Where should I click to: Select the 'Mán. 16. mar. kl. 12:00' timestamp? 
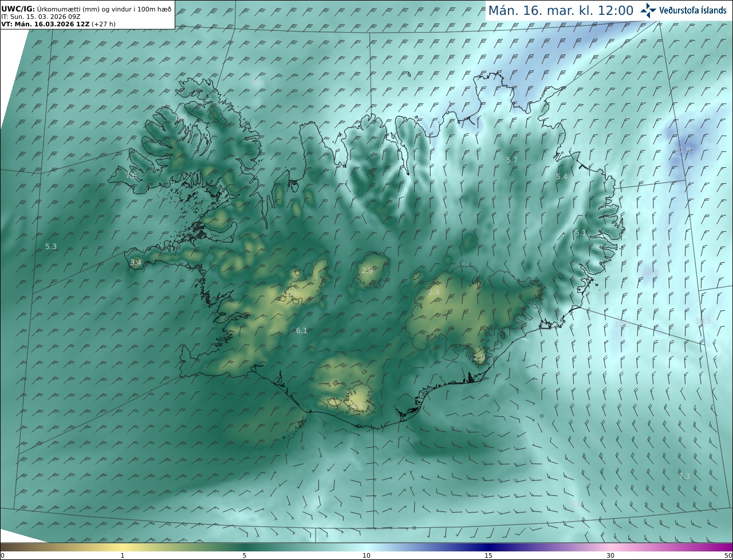click(x=561, y=10)
